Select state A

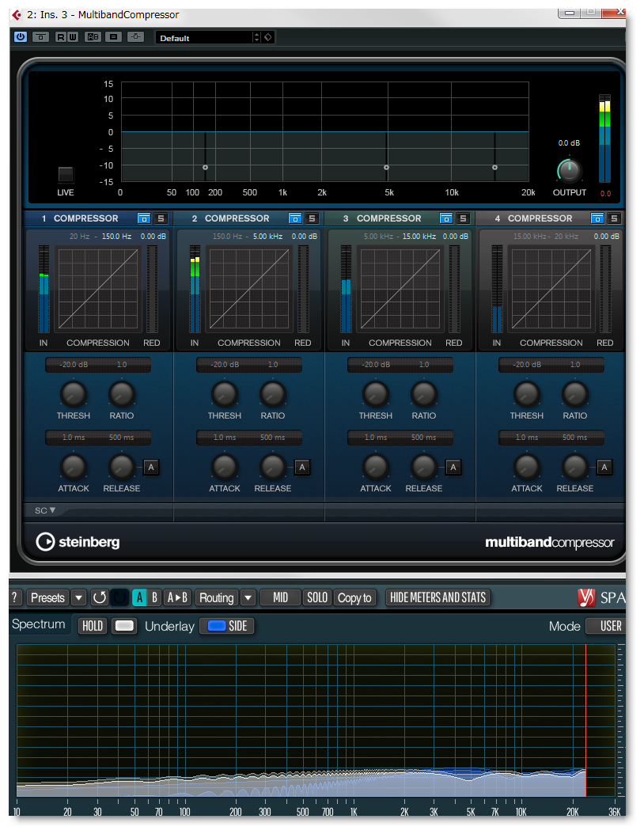(139, 597)
